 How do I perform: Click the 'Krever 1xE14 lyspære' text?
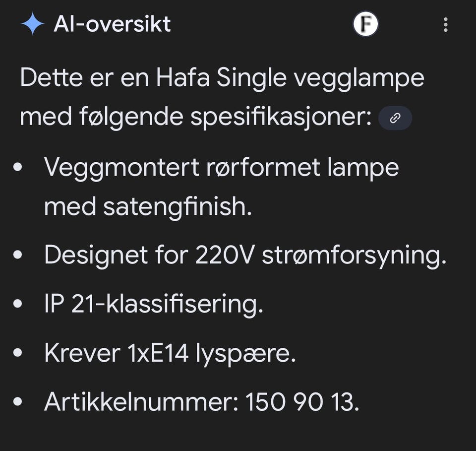170,353
